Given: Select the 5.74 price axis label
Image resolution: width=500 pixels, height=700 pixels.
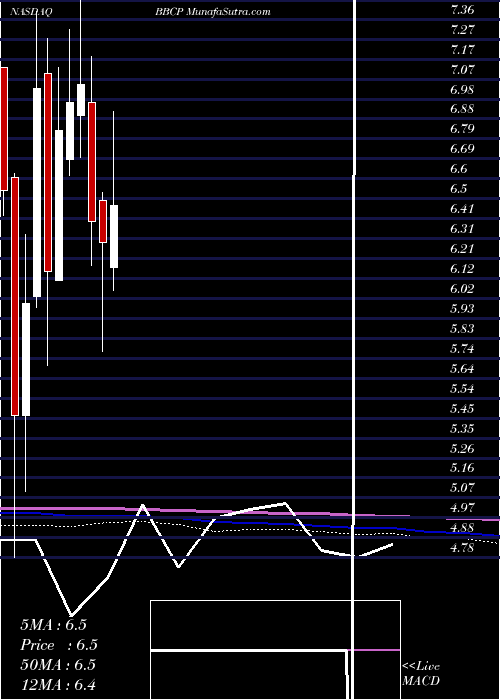Looking at the screenshot, I should tap(462, 349).
